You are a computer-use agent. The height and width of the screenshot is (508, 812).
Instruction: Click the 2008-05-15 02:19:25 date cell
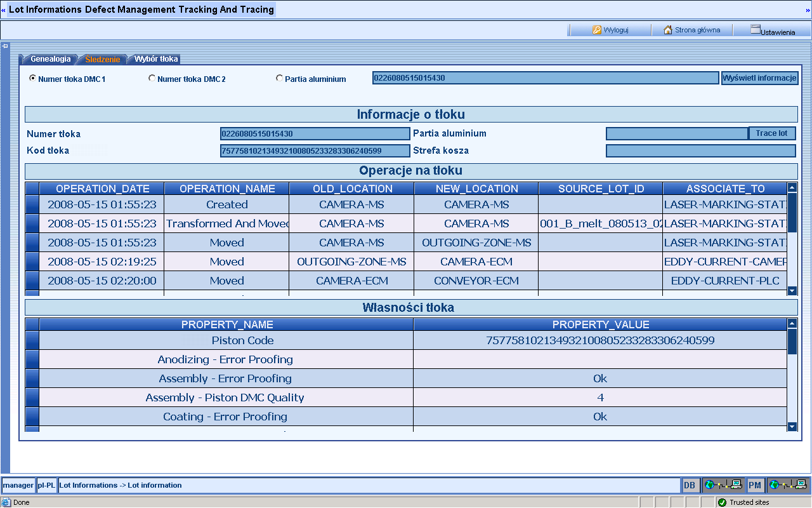pyautogui.click(x=102, y=262)
